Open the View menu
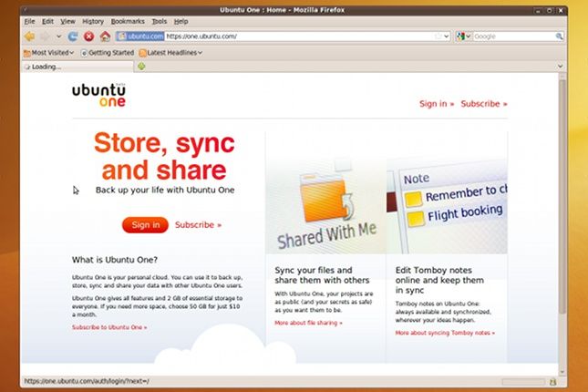This screenshot has width=588, height=392. tap(67, 21)
